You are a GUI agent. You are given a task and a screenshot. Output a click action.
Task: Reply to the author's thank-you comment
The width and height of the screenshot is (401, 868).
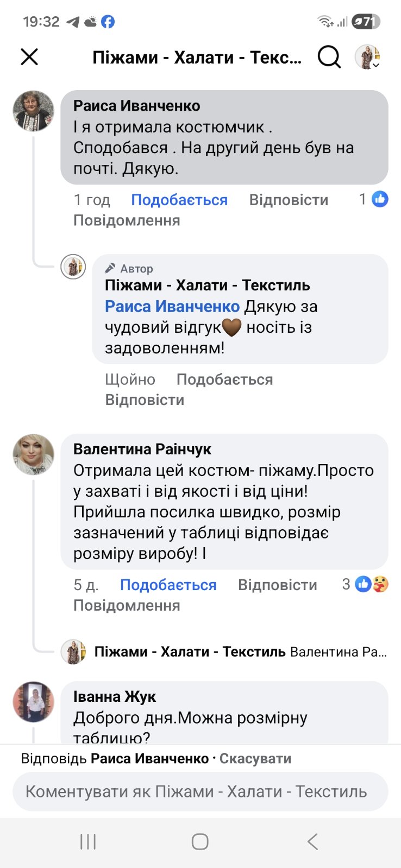[145, 400]
